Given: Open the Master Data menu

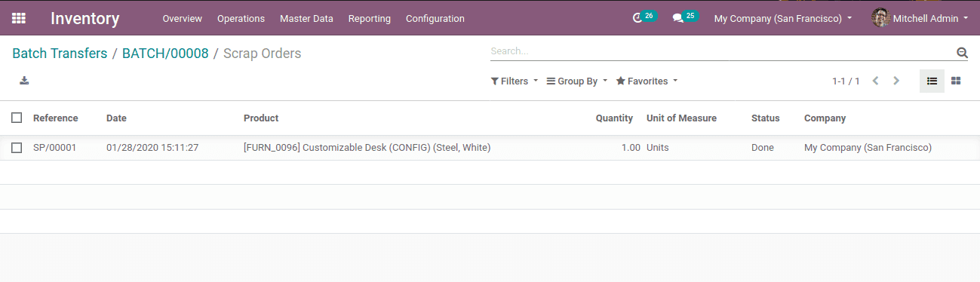Looking at the screenshot, I should coord(306,18).
